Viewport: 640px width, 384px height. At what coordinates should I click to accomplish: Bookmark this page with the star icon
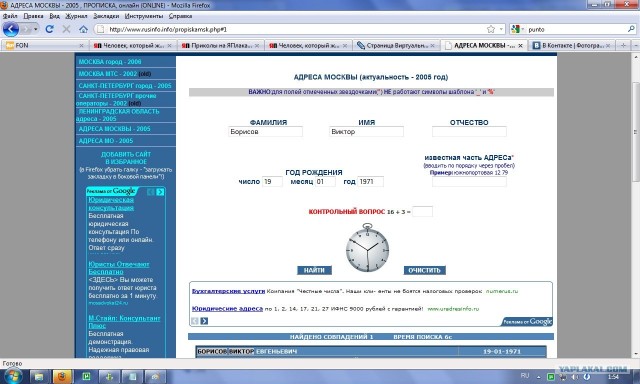(491, 29)
